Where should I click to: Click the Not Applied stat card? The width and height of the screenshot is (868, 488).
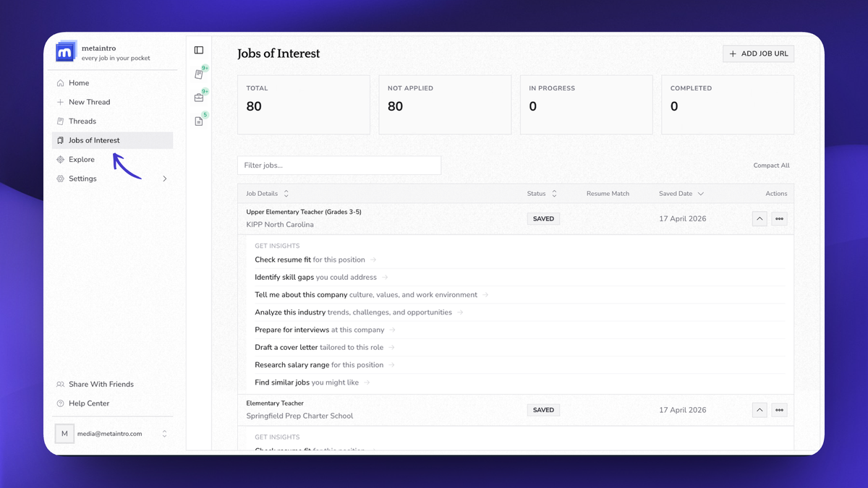coord(445,105)
